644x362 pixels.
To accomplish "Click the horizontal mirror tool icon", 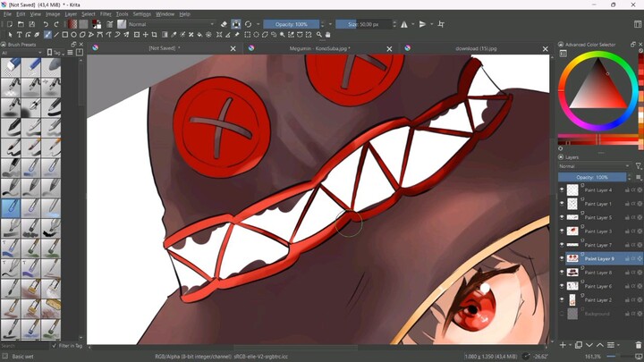I will tap(404, 24).
